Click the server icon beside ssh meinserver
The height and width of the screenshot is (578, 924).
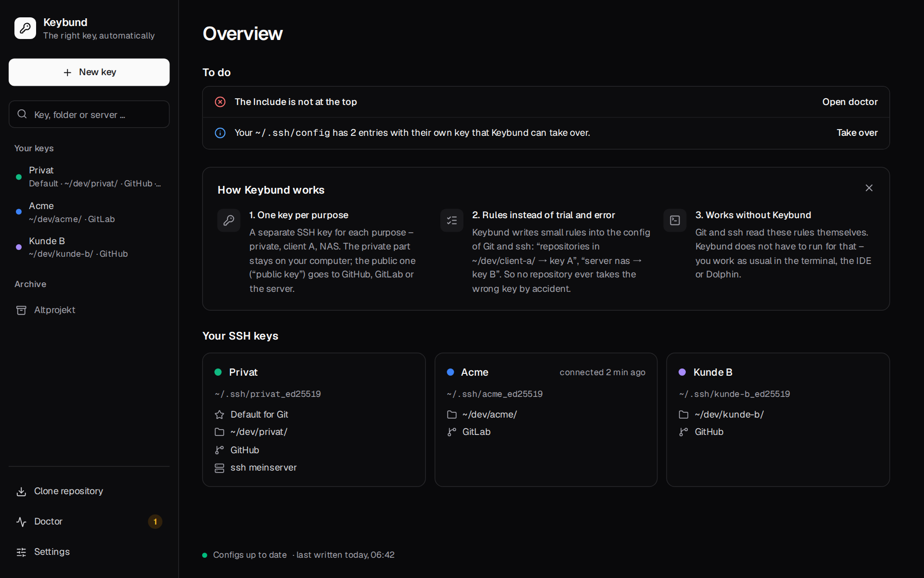pyautogui.click(x=219, y=468)
